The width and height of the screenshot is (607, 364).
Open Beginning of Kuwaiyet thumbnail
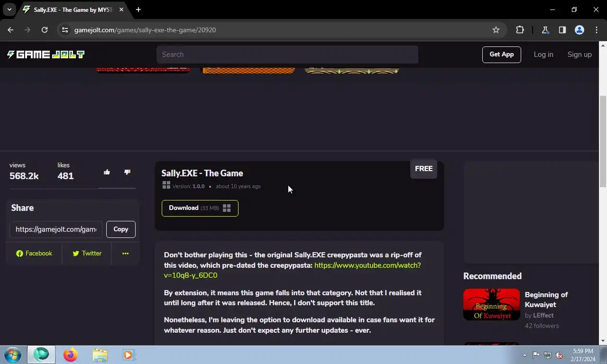pos(492,304)
